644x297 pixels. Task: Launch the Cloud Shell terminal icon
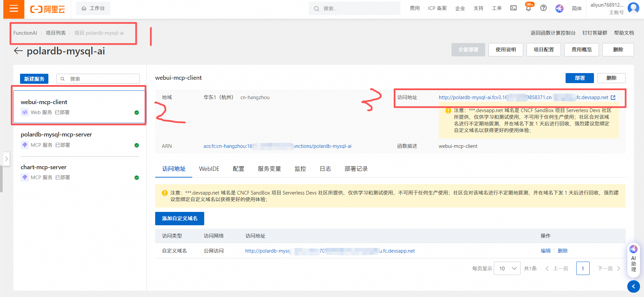pyautogui.click(x=514, y=8)
